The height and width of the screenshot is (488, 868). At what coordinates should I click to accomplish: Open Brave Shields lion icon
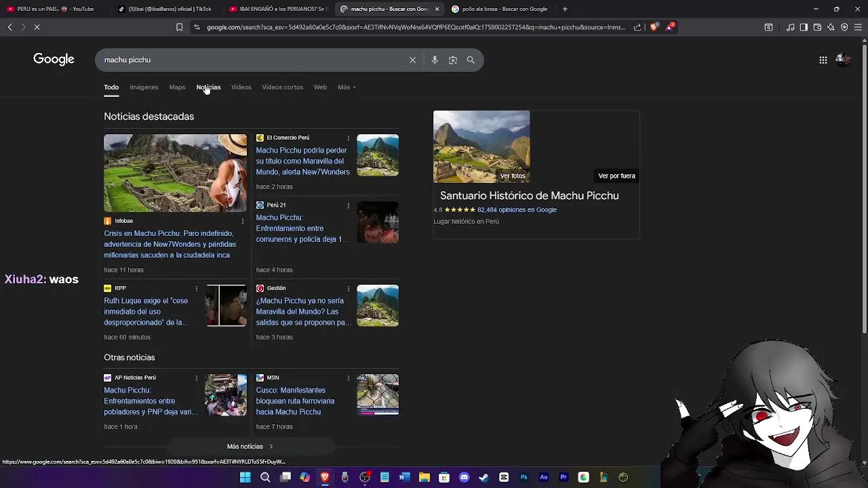pyautogui.click(x=654, y=27)
